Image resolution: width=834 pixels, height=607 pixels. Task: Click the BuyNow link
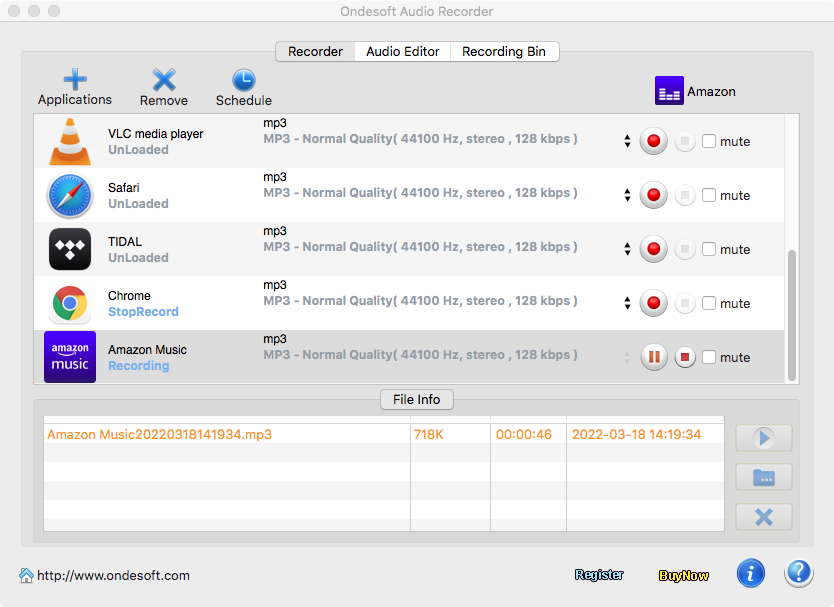[683, 575]
